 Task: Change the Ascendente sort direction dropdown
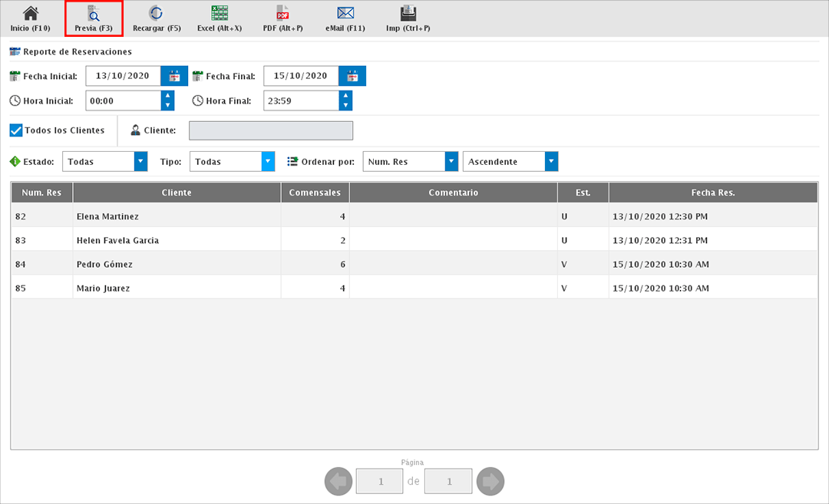pyautogui.click(x=551, y=162)
